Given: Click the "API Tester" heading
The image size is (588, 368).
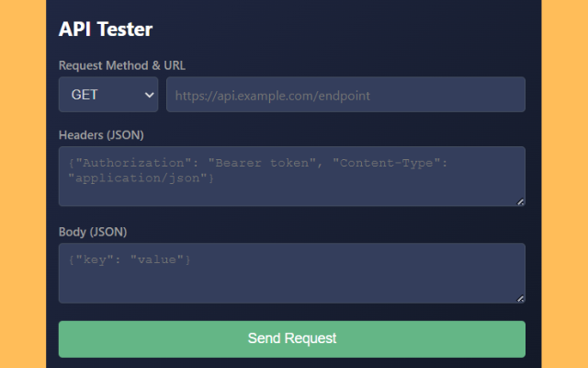Looking at the screenshot, I should [x=106, y=29].
